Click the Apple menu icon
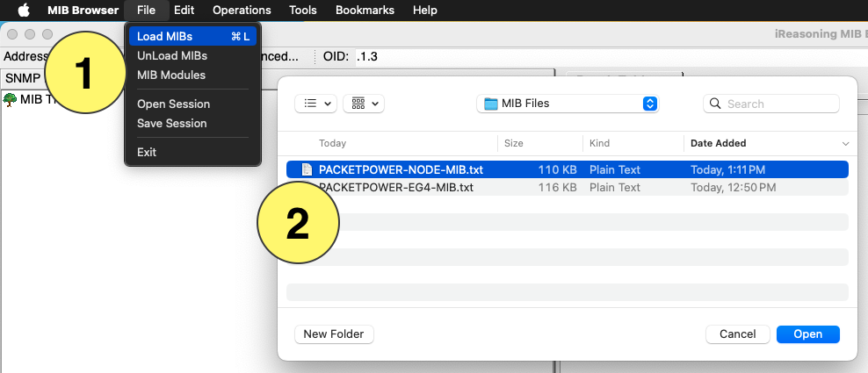The image size is (868, 373). click(24, 11)
